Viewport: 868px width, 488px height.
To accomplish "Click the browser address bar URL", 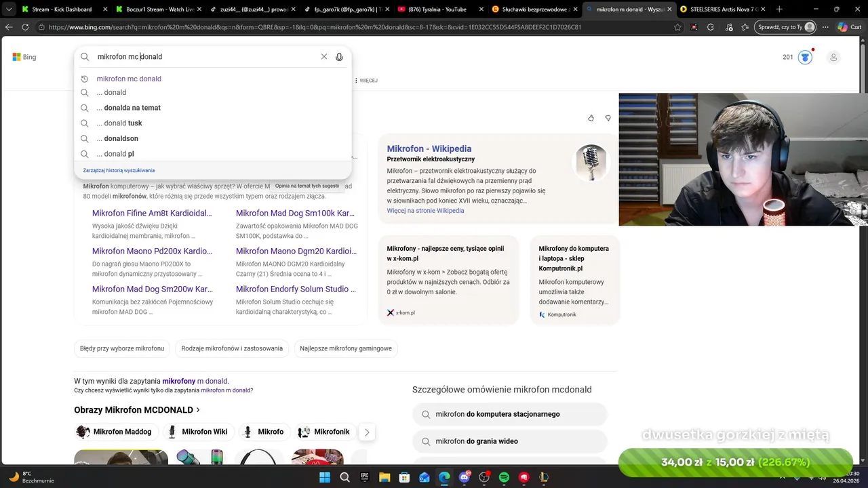I will click(315, 27).
